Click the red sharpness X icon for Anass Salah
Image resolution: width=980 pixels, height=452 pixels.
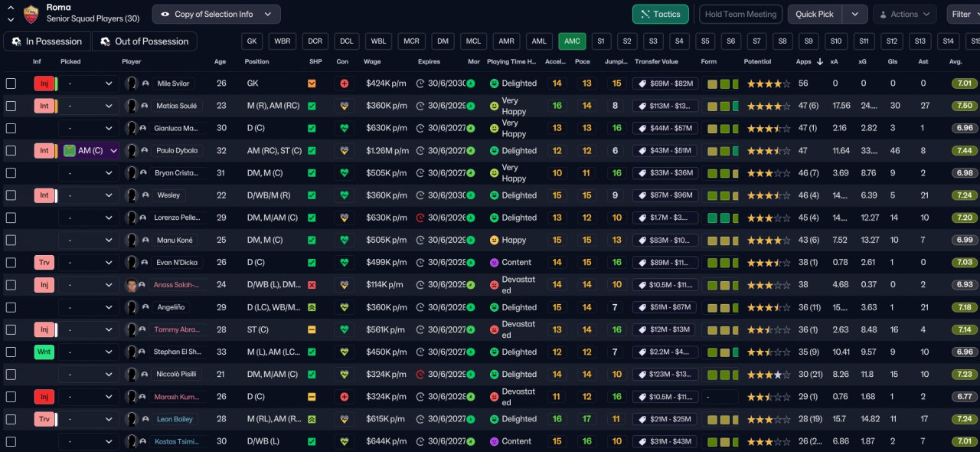click(312, 285)
